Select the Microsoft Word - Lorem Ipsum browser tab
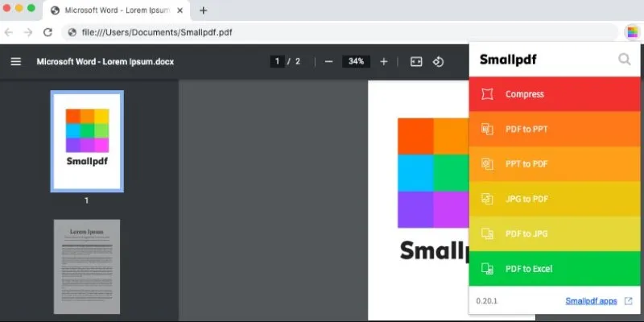Image resolution: width=644 pixels, height=322 pixels. click(117, 10)
